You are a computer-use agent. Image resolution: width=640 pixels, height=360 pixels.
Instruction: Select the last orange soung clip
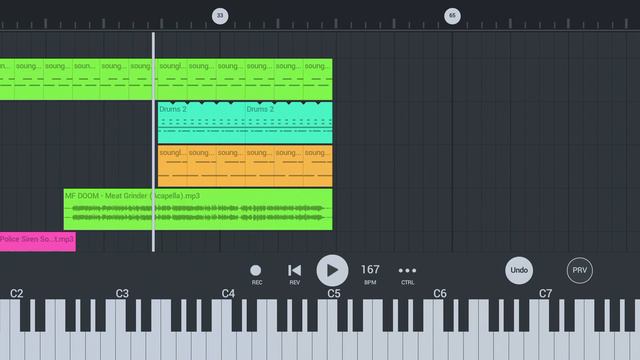(318, 166)
